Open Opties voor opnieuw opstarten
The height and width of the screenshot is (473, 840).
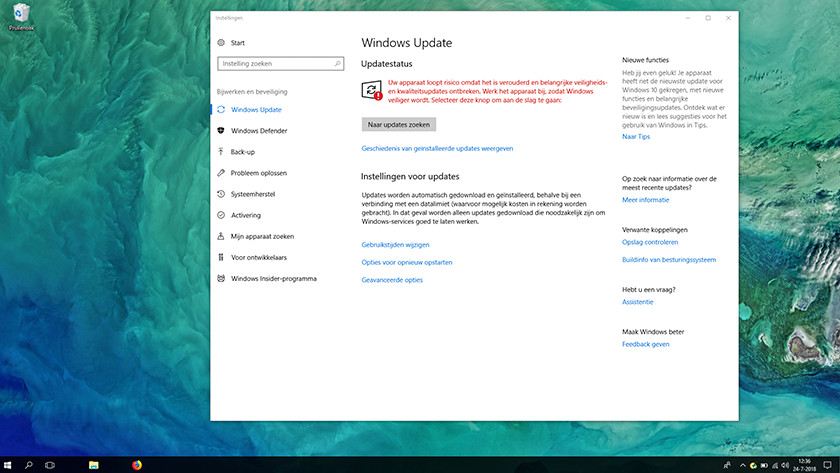pyautogui.click(x=407, y=262)
